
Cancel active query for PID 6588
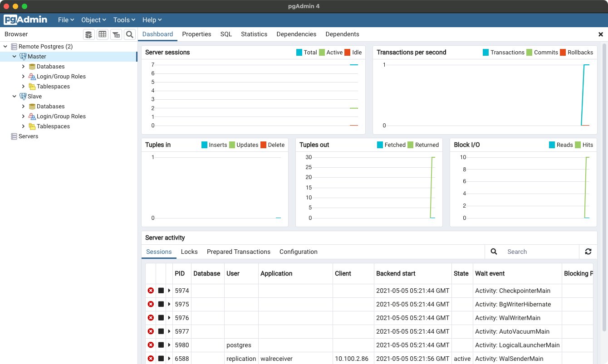[x=161, y=359]
